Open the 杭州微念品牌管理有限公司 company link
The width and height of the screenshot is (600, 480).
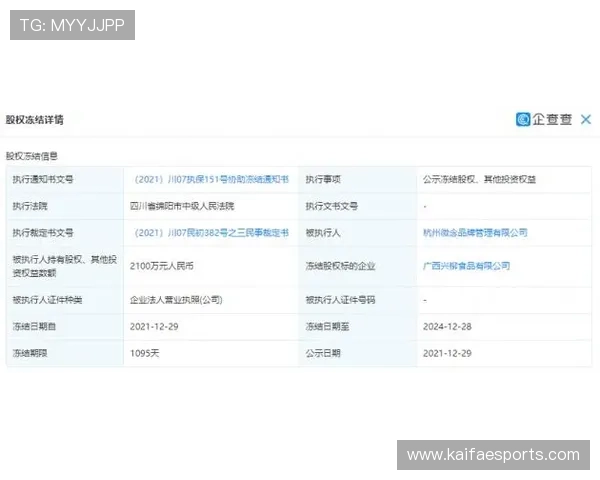[475, 233]
